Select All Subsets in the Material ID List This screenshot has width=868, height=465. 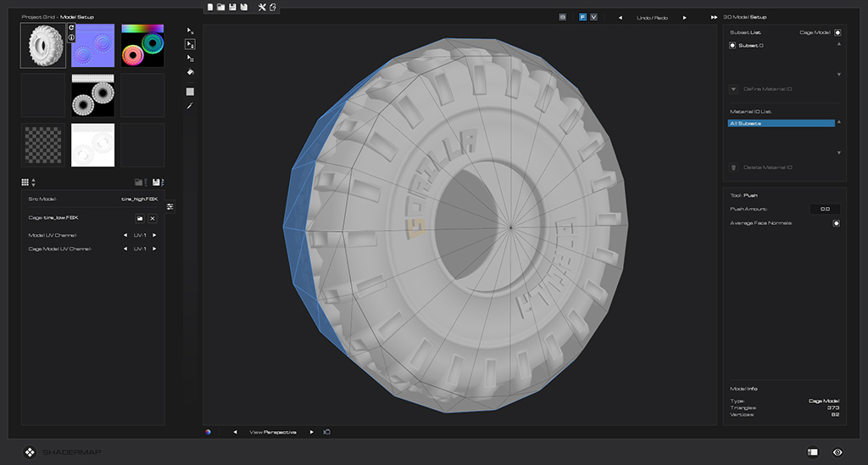[x=781, y=124]
